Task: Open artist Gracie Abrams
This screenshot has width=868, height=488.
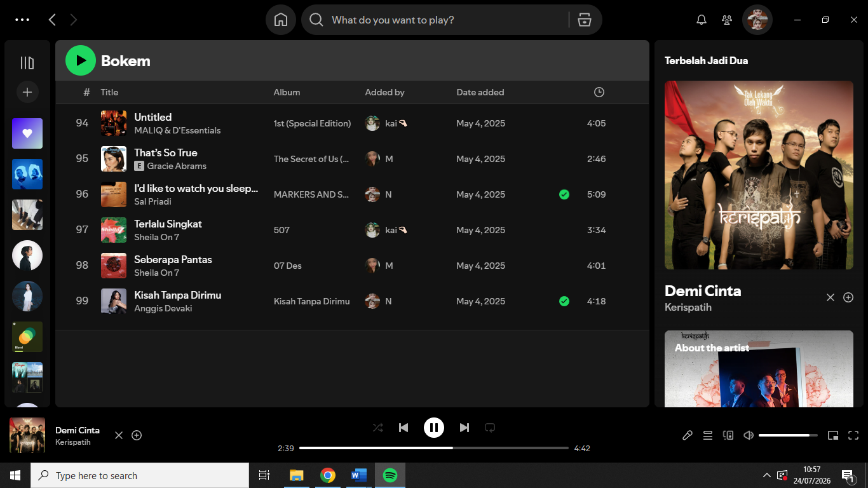Action: pyautogui.click(x=177, y=166)
